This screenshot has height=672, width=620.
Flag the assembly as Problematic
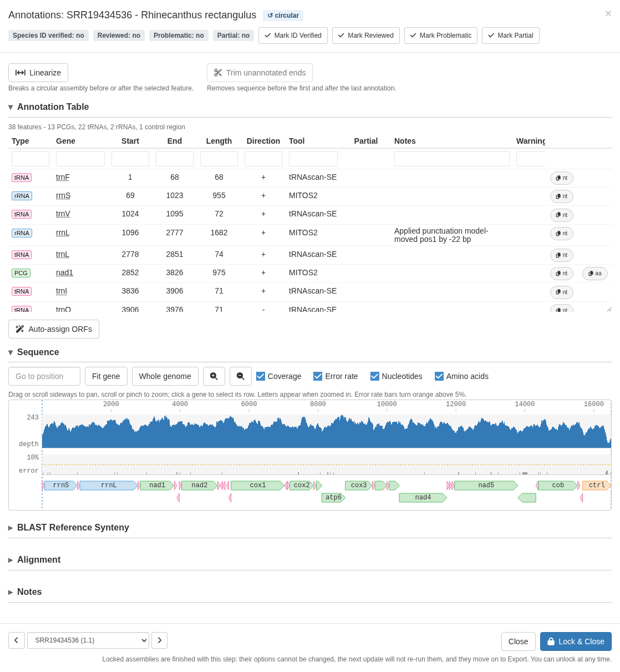coord(441,36)
